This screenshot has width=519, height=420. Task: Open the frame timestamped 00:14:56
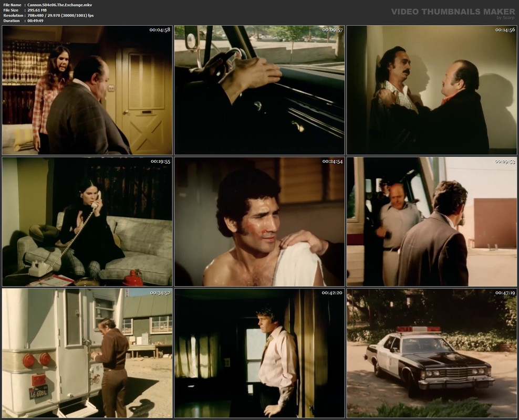(432, 90)
